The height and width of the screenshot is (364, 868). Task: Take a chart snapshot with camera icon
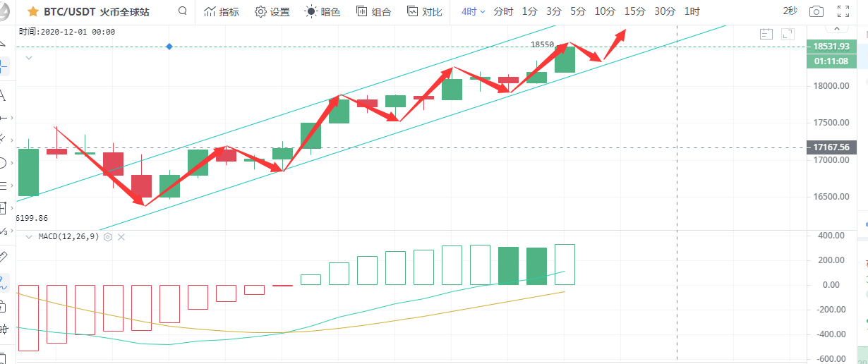[816, 11]
